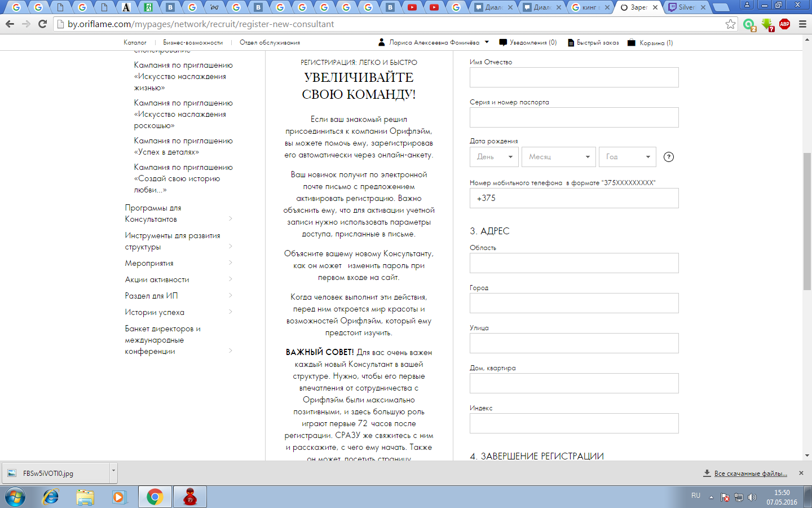Click the green Q extension icon
Screen dimensions: 812x508
(x=749, y=24)
